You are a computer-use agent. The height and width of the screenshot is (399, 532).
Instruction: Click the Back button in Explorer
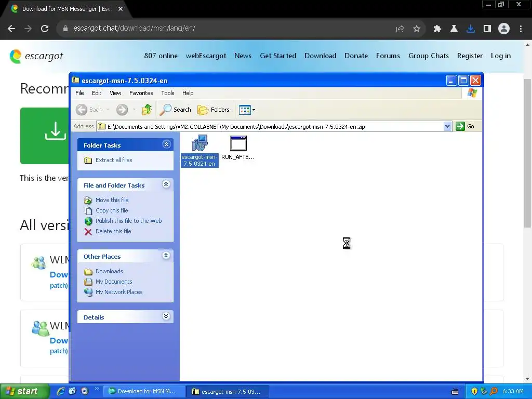[x=89, y=110]
